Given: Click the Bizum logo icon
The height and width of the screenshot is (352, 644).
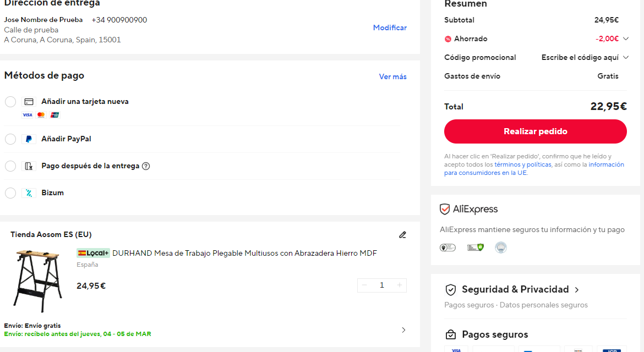Looking at the screenshot, I should click(29, 193).
